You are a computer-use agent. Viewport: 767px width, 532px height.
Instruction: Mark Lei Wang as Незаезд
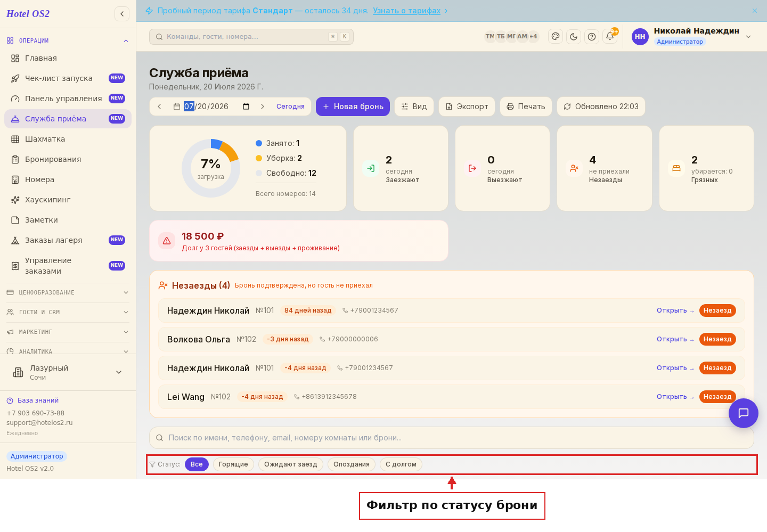coord(717,397)
